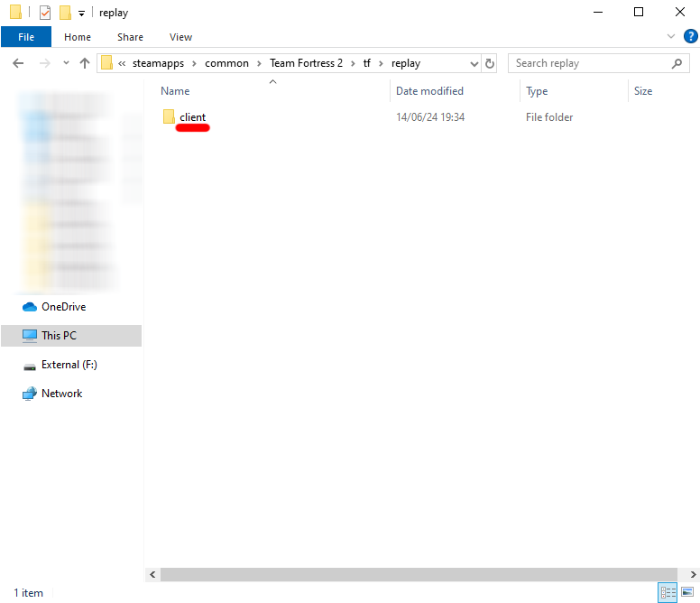Click the 14/06/24 19:34 date cell

430,117
